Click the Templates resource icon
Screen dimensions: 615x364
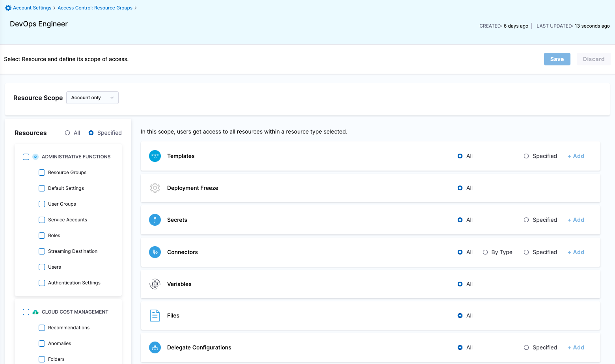[x=155, y=156]
